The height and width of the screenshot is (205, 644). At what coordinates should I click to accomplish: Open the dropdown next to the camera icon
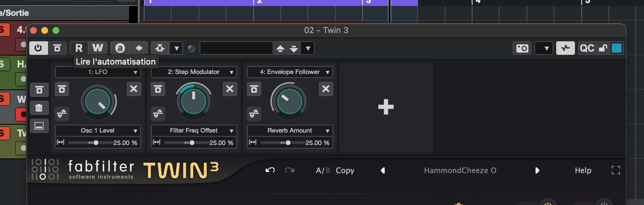544,48
